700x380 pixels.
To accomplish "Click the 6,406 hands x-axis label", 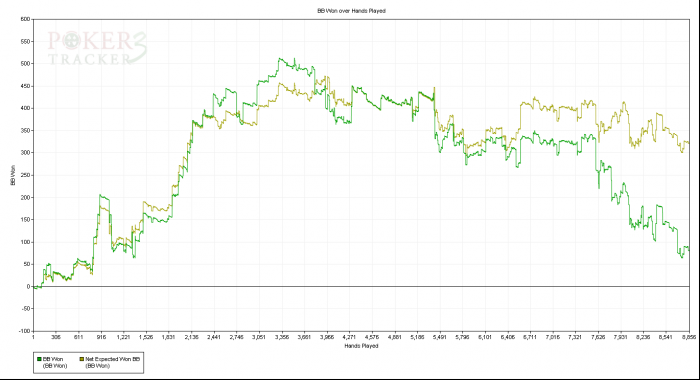I will coord(508,337).
